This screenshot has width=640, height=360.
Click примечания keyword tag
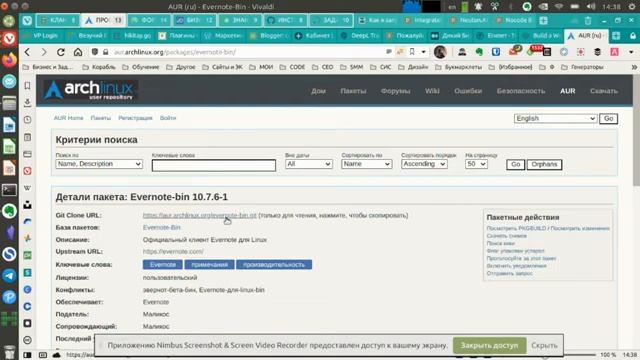tap(209, 264)
